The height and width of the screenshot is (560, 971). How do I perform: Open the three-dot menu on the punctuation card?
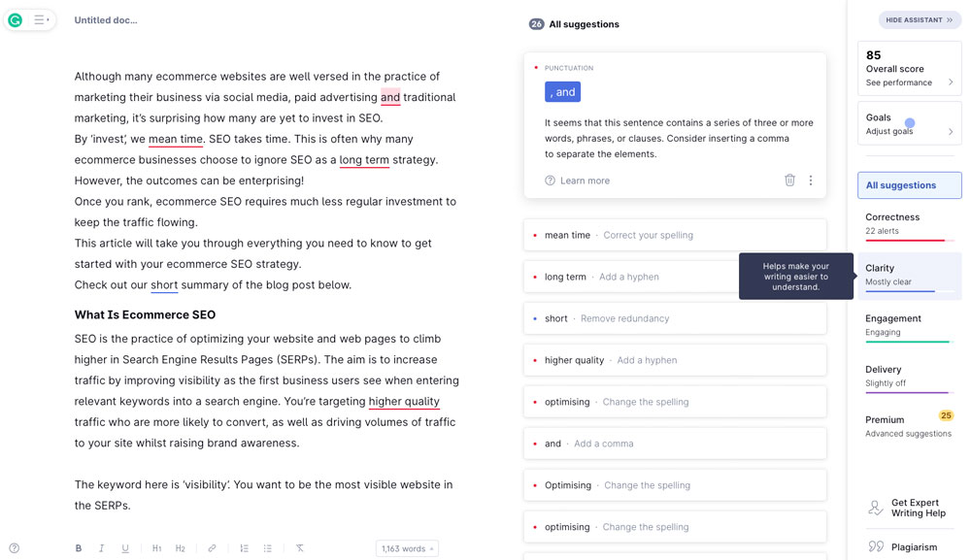(811, 181)
